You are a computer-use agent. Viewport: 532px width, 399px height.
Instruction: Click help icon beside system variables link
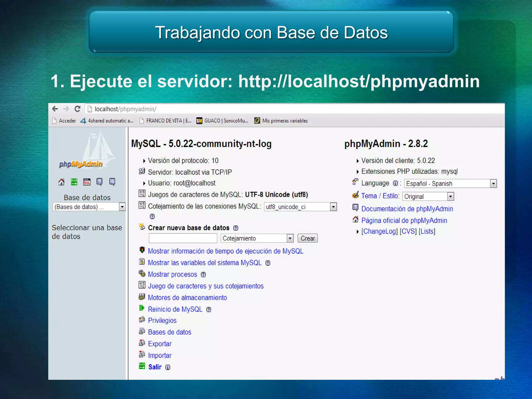(x=268, y=263)
